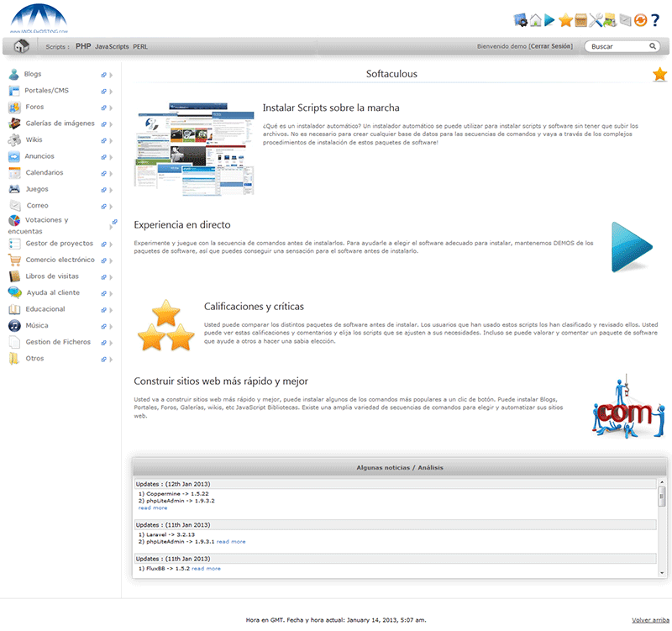Click the chain link icon beside Educacional

tap(103, 310)
